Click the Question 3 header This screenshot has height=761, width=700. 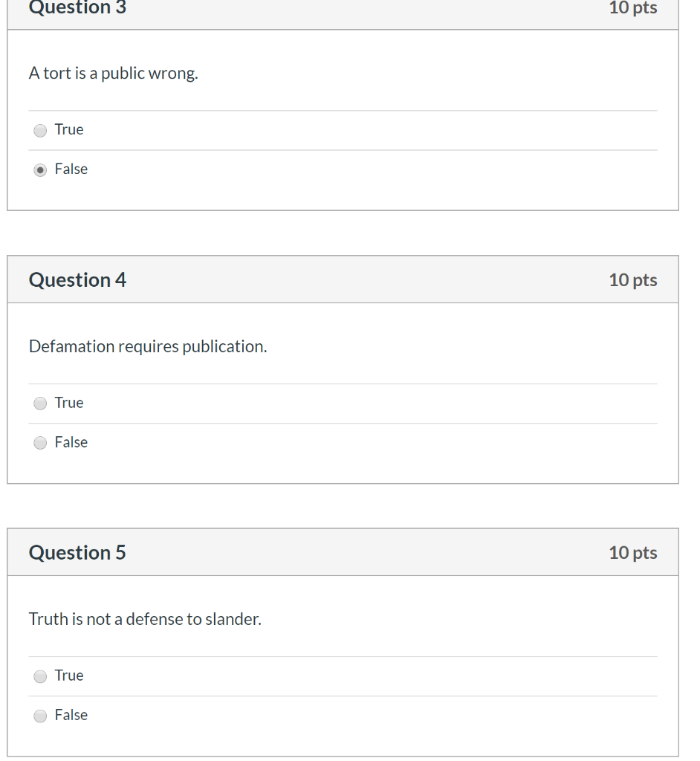point(77,7)
